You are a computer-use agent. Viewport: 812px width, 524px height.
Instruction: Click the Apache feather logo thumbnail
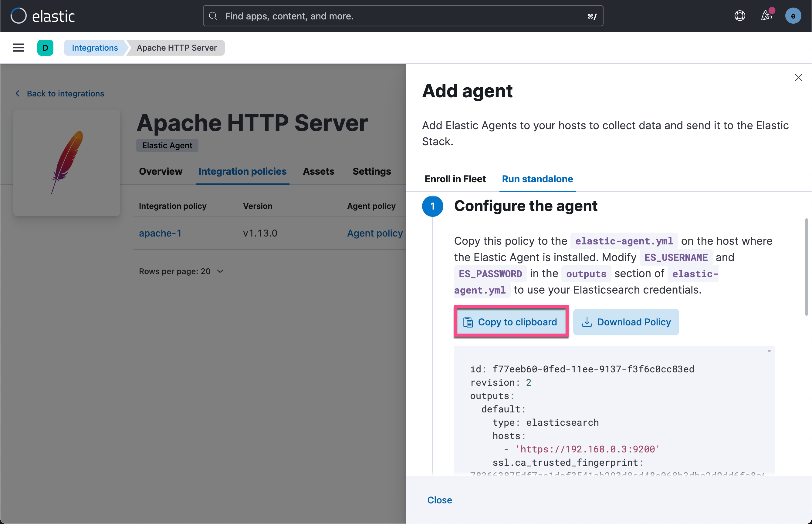pyautogui.click(x=67, y=163)
